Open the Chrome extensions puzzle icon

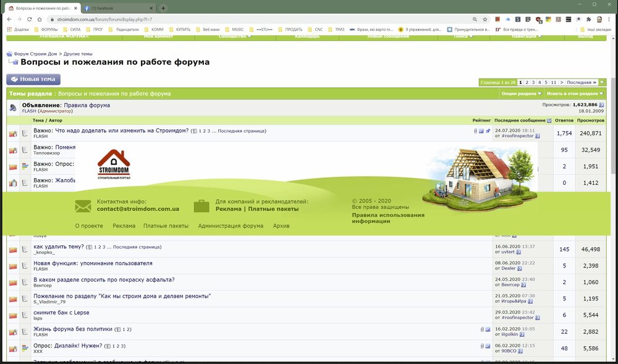coord(588,19)
